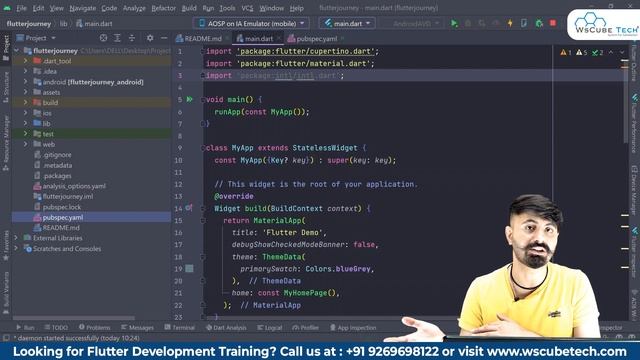Expand the .dart_tool folder
Screen dimensions: 640x360
pyautogui.click(x=25, y=61)
